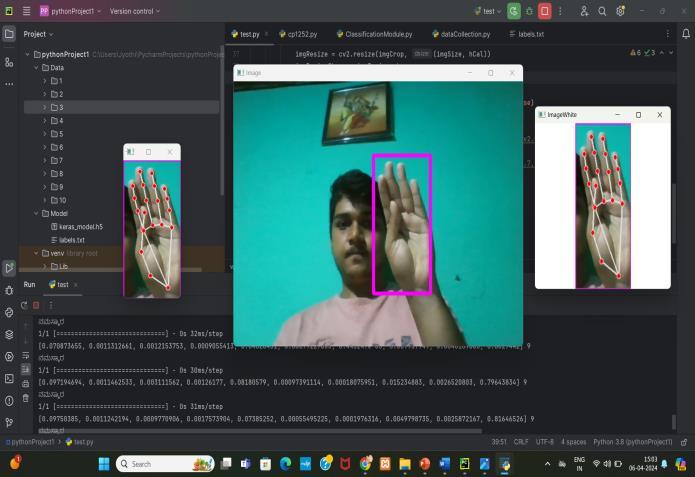Click the Run console horizontal scrollbar

point(259,430)
